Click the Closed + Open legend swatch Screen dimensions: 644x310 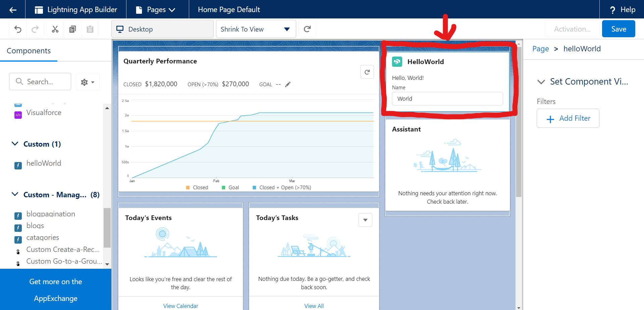pos(254,188)
